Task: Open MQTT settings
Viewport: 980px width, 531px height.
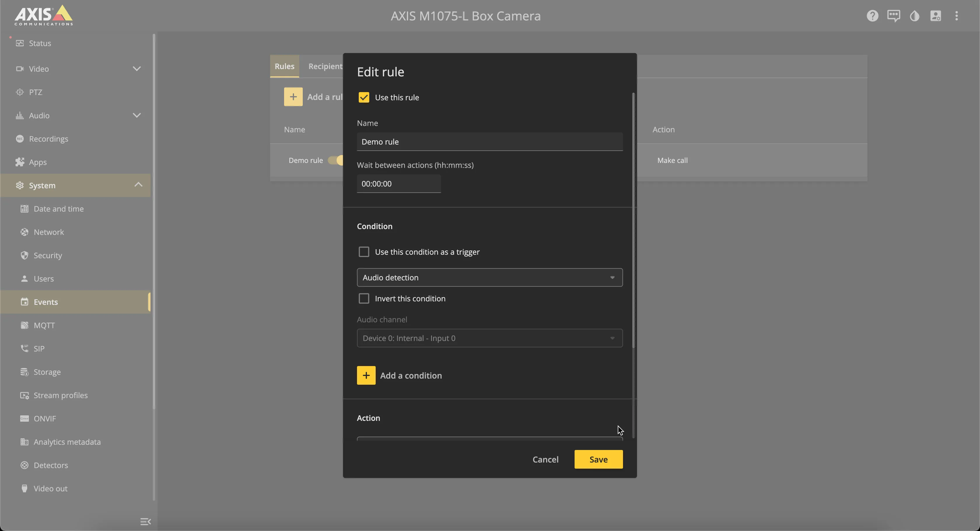Action: click(75, 325)
